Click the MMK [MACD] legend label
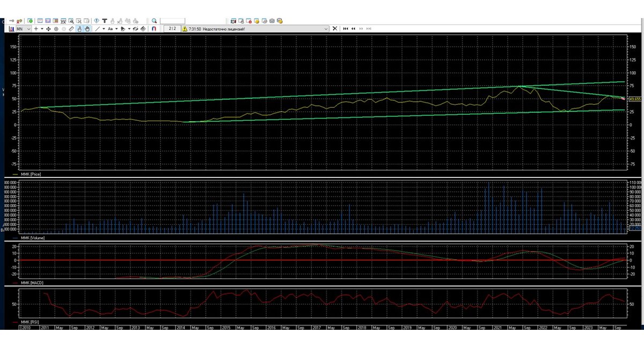 point(32,282)
